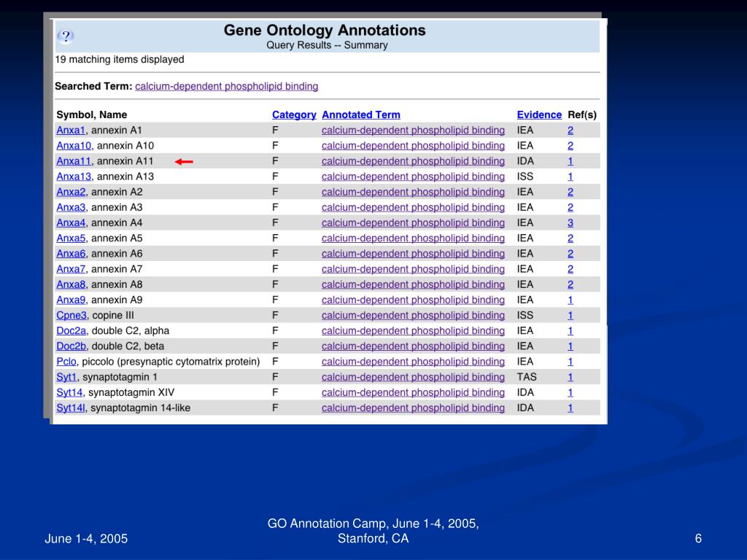This screenshot has width=747, height=560.
Task: Open the Syt14 gene link
Action: [x=69, y=392]
